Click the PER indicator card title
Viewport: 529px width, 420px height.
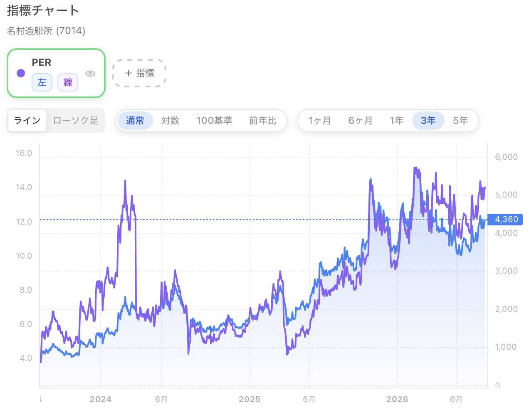coord(42,62)
